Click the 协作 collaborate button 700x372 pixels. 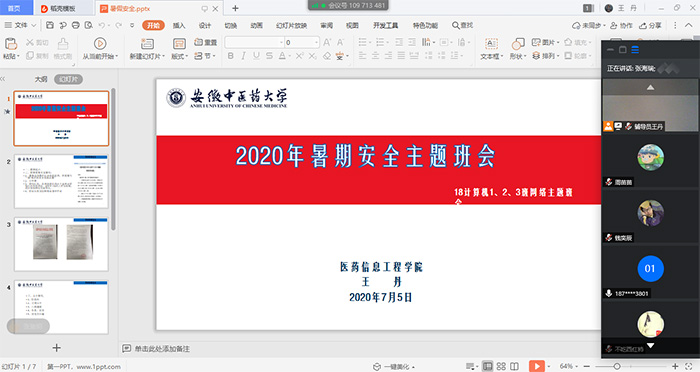coord(621,25)
